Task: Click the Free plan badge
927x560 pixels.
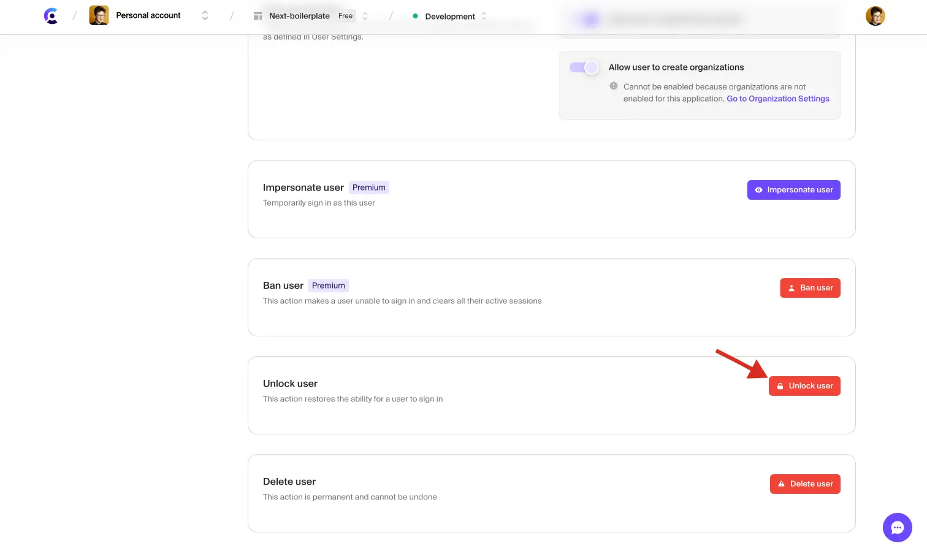Action: click(345, 16)
